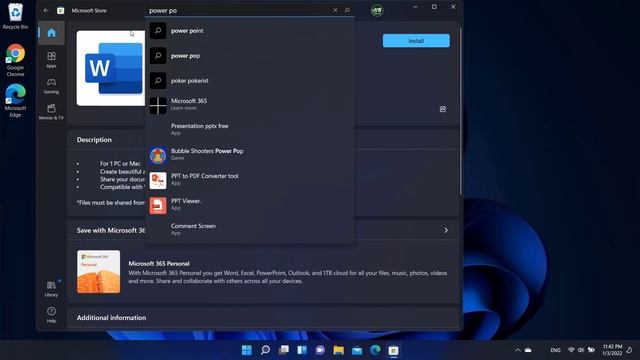640x360 pixels.
Task: Open the Comment Screen app suggestion
Action: [249, 229]
